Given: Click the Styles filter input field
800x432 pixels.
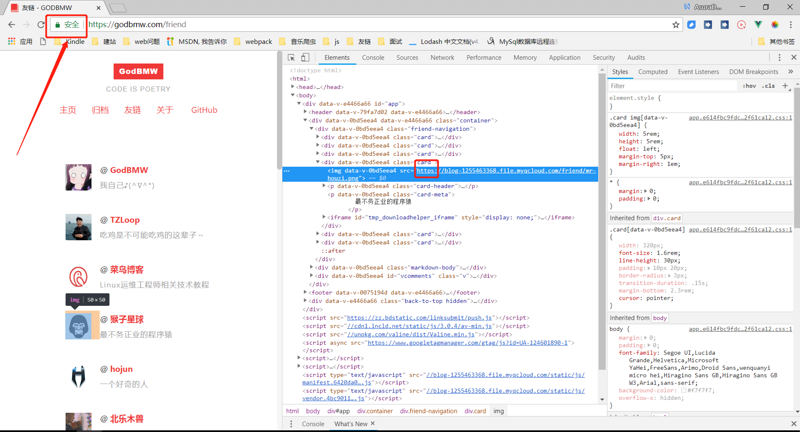Looking at the screenshot, I should 673,86.
